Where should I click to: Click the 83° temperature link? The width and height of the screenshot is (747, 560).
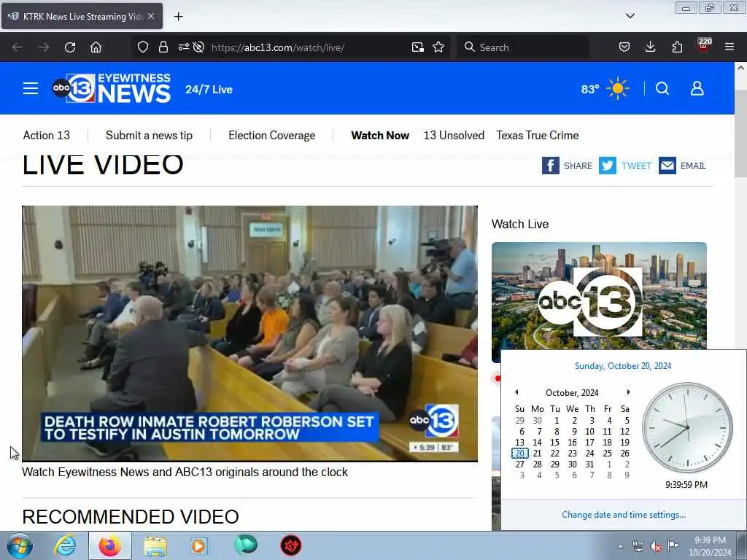tap(589, 89)
